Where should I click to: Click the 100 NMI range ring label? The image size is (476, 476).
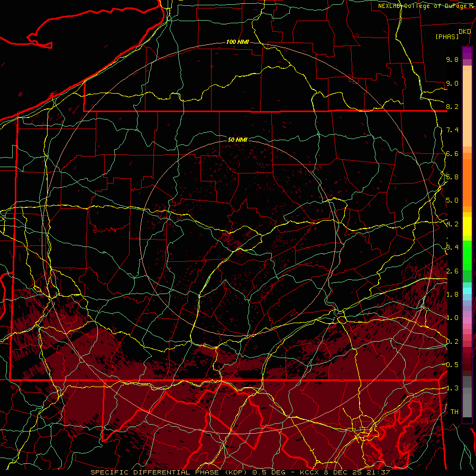[237, 42]
